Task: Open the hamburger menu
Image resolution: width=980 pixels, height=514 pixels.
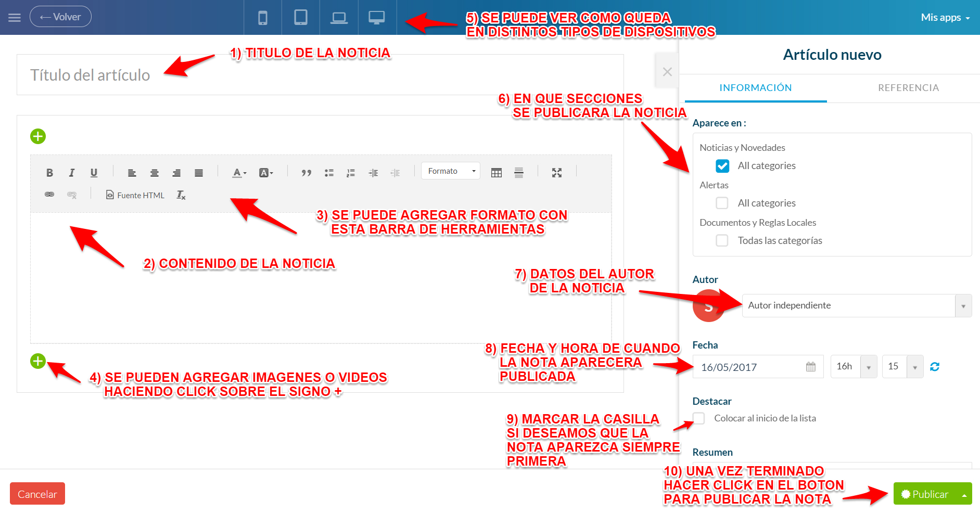Action: (15, 17)
